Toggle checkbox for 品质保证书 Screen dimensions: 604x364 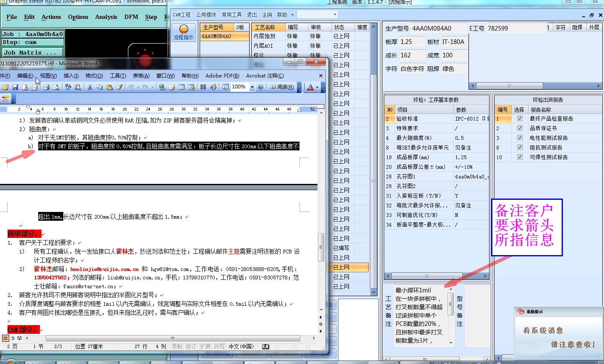(520, 128)
